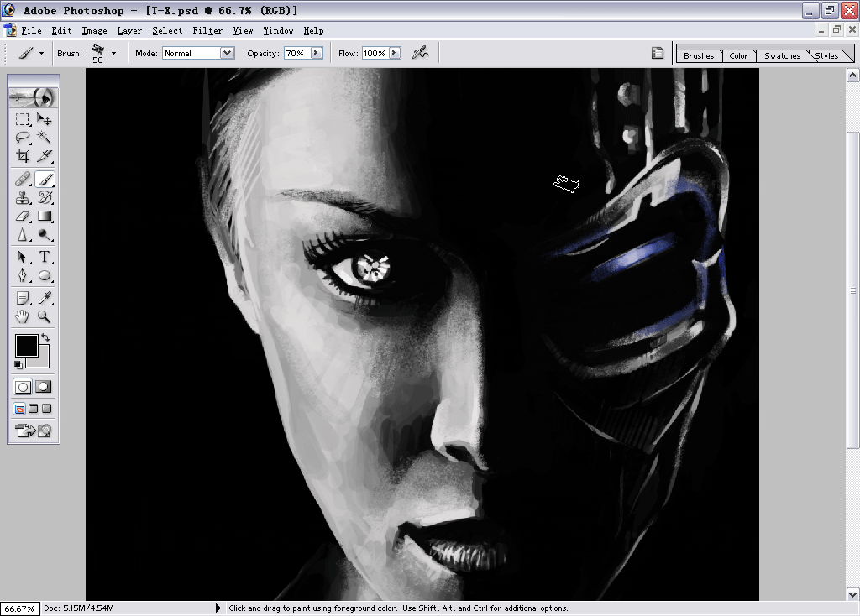Select the Hand tool

(x=23, y=316)
